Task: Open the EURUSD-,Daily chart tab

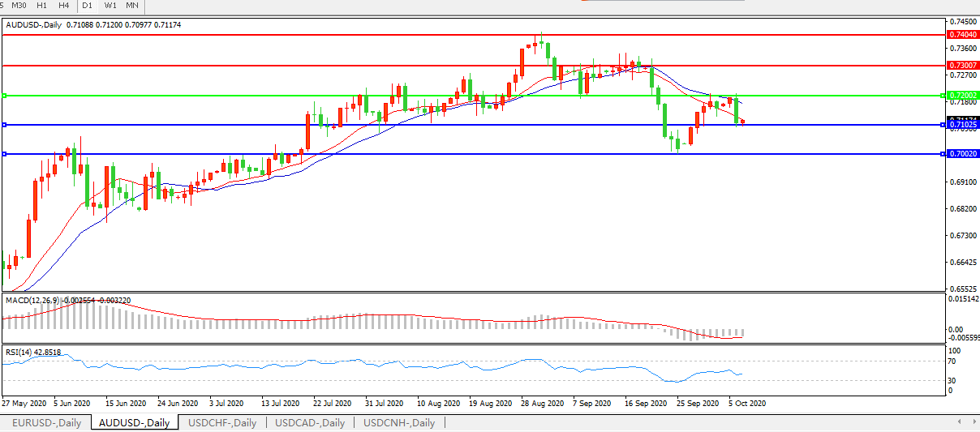Action: tap(46, 422)
